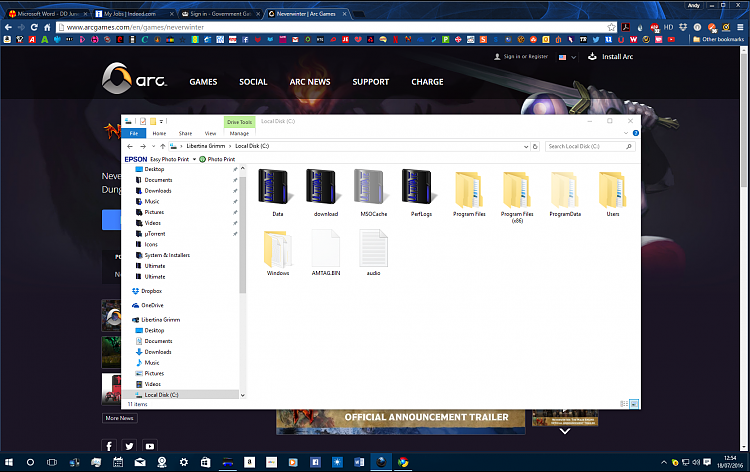Open the PerfLogs folder icon
750x472 pixels.
click(419, 187)
